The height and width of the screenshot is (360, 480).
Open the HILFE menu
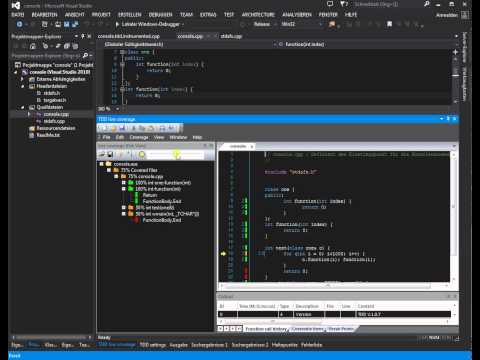coord(351,15)
